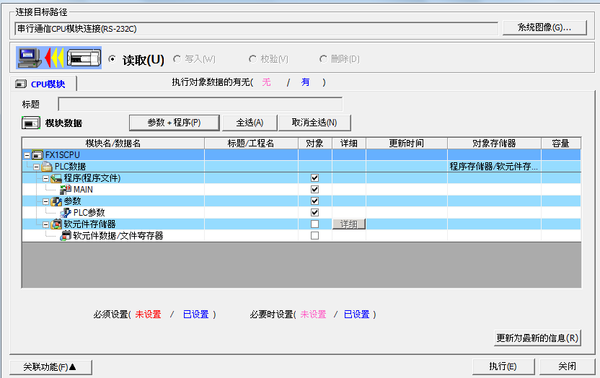Click the FX1SCPU node icon
The image size is (600, 378).
[x=37, y=155]
